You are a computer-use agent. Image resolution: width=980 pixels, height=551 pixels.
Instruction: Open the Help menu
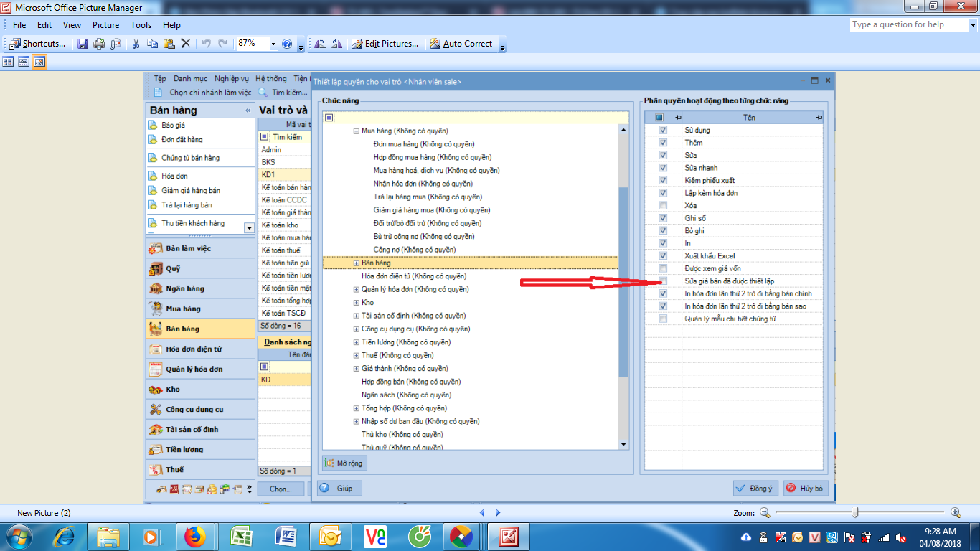pos(171,25)
